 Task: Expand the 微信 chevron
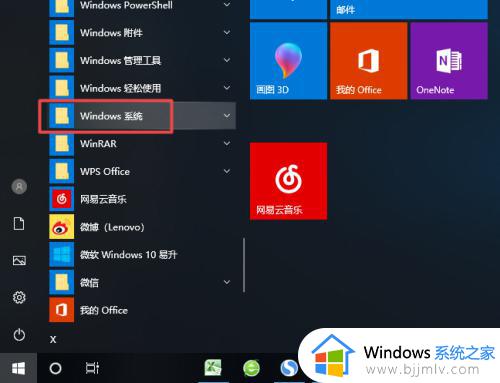click(227, 282)
